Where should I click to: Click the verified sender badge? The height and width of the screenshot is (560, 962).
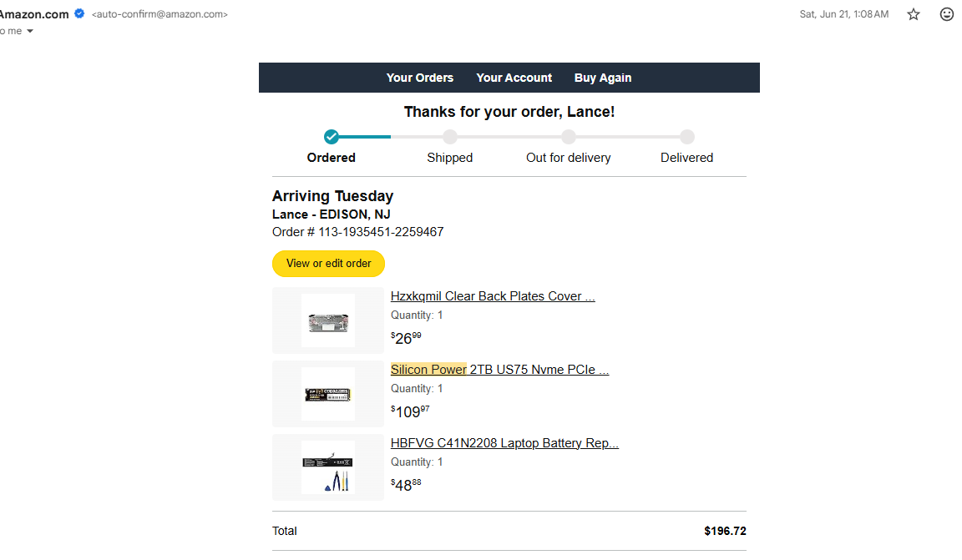click(79, 13)
